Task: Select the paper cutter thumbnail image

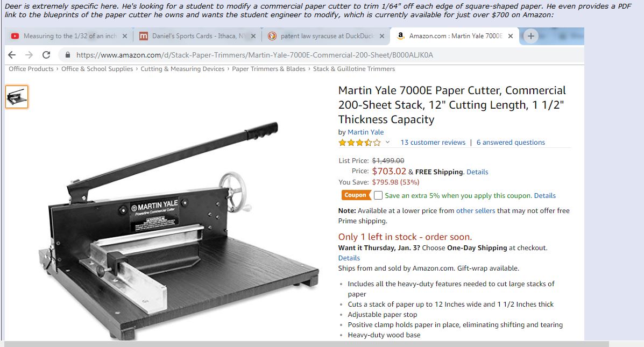Action: pyautogui.click(x=17, y=97)
